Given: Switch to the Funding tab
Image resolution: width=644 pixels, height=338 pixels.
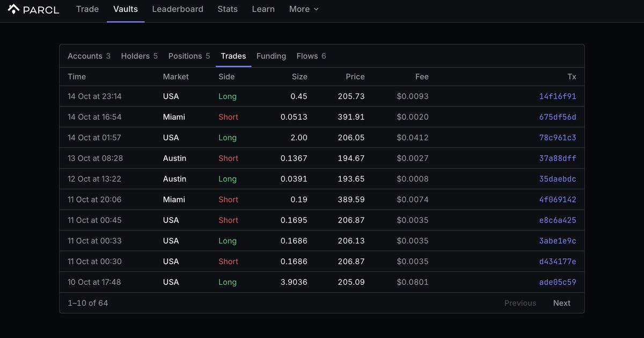Looking at the screenshot, I should pos(271,56).
